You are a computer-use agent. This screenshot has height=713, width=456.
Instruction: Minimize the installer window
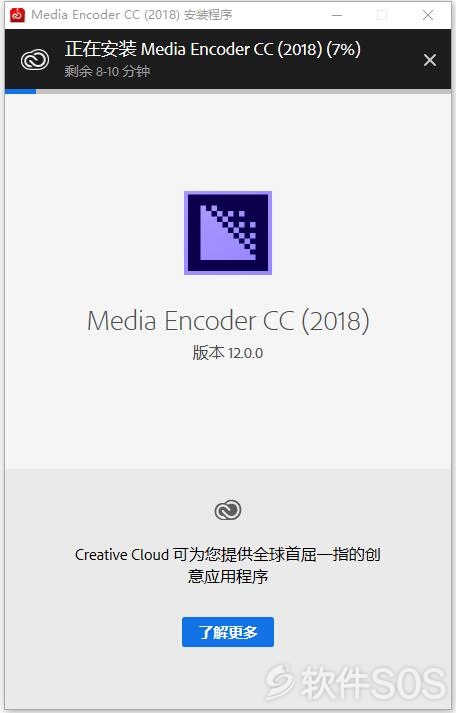(337, 15)
